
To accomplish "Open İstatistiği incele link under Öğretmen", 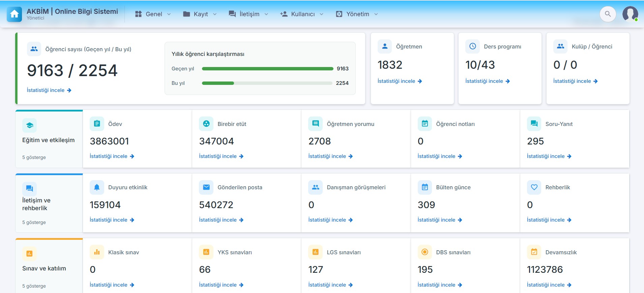I will click(x=400, y=81).
